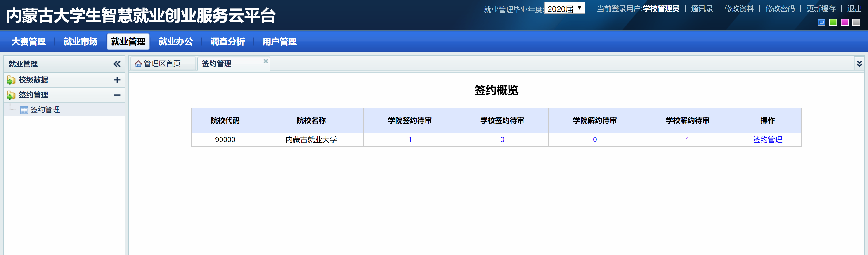
Task: Click the 内蒙古就业大学 cell
Action: pos(311,140)
